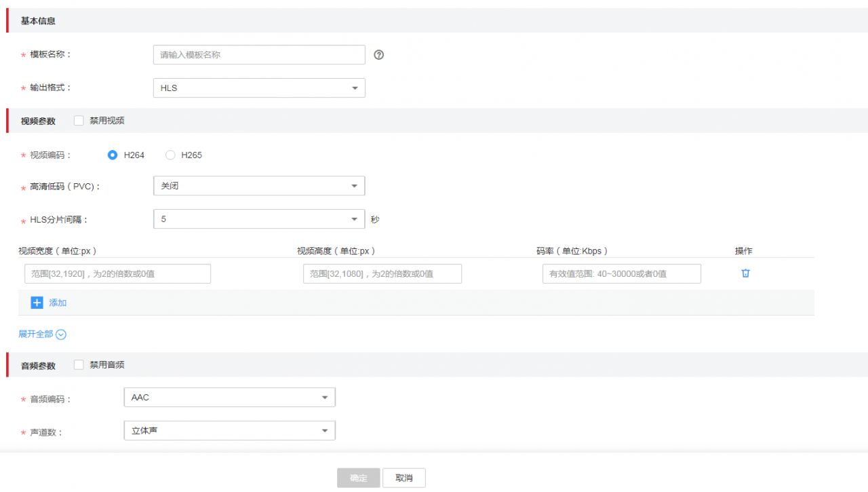The image size is (868, 492).
Task: Open the 输出格式 HLS dropdown
Action: coord(259,88)
